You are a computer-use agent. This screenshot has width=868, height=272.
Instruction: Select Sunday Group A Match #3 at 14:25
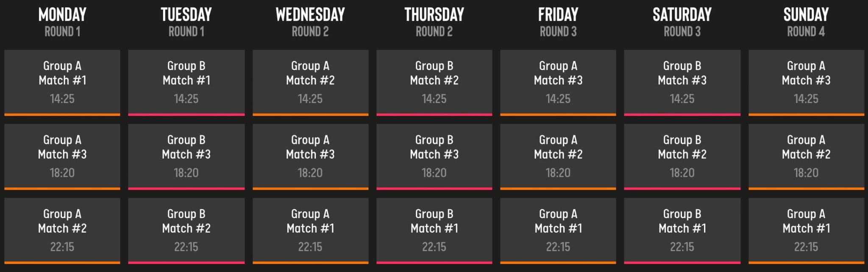coord(806,83)
